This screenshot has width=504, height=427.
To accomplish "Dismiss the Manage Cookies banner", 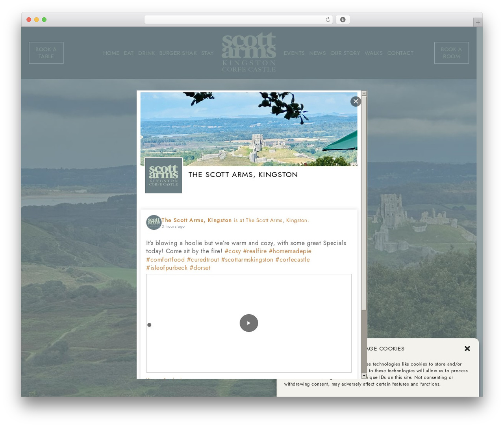I will coord(467,349).
